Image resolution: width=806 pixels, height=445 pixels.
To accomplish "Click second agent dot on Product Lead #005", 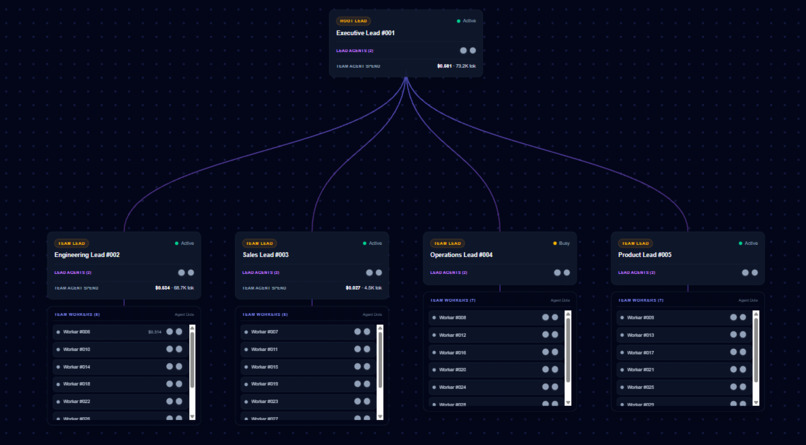I will click(755, 272).
